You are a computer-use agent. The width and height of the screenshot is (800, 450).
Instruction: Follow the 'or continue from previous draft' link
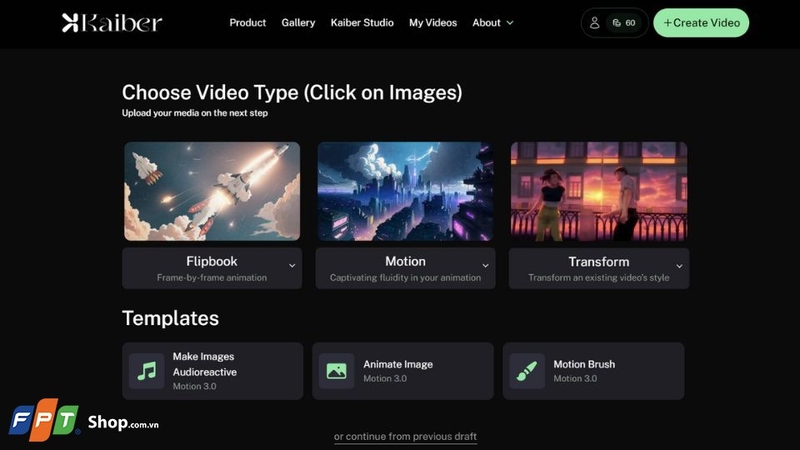coord(405,437)
